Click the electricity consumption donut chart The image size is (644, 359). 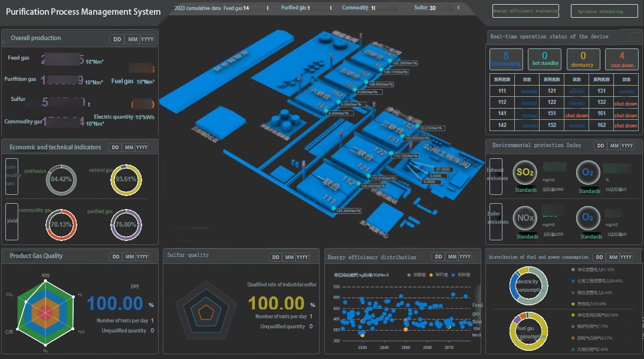point(528,286)
